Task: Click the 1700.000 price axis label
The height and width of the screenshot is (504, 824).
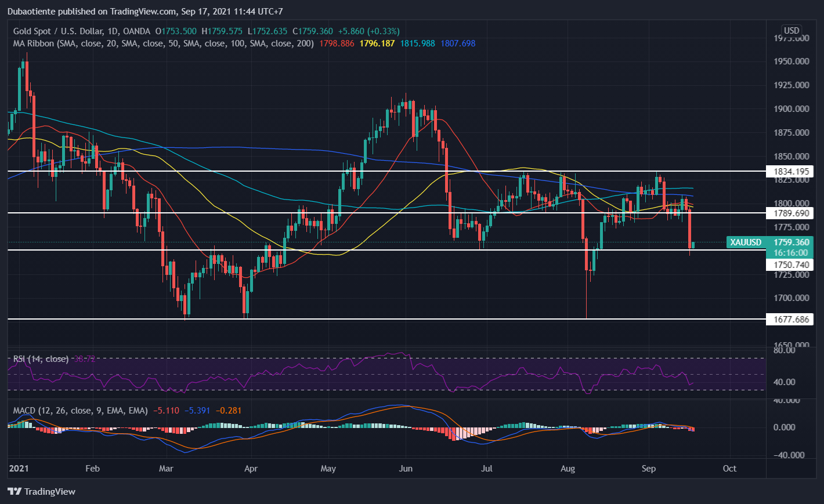Action: coord(792,298)
